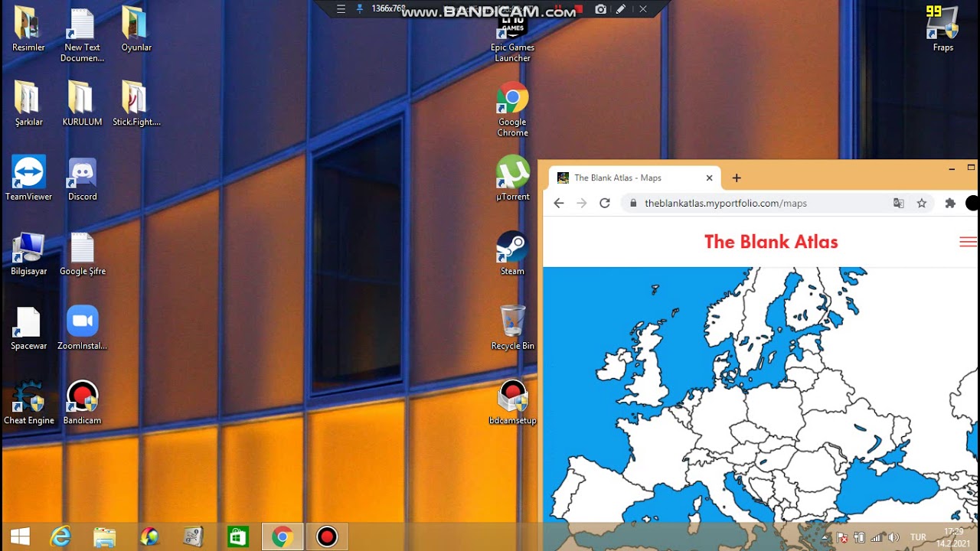The image size is (980, 551).
Task: Open the Bandicam recording bar menu icon
Action: pyautogui.click(x=341, y=9)
